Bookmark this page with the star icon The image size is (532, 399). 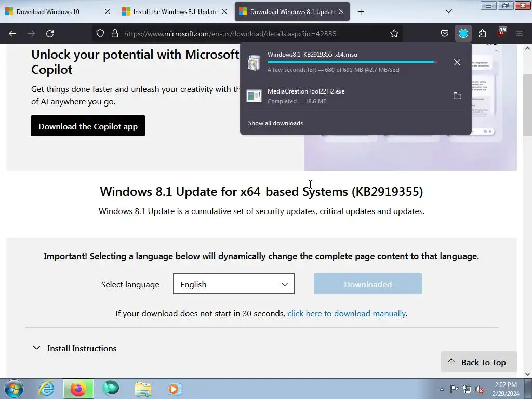click(394, 34)
